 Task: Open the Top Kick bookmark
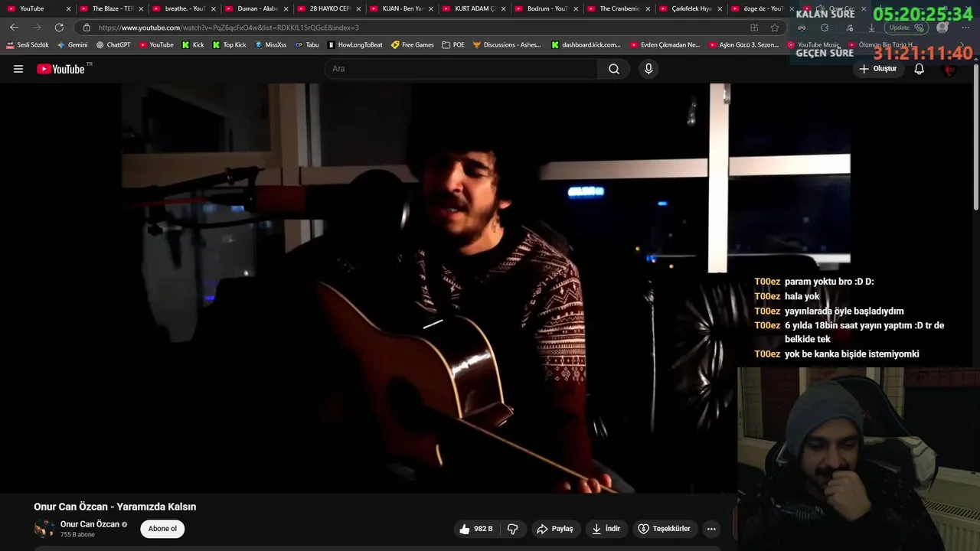(x=230, y=45)
